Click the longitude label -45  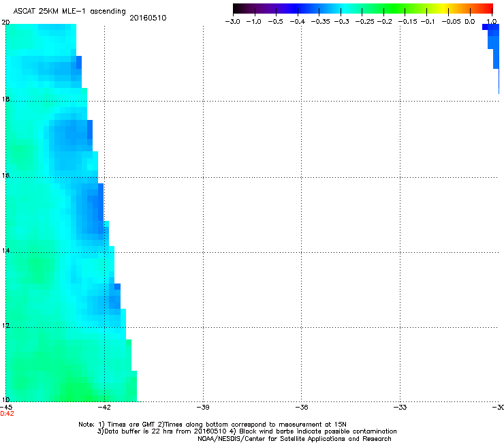[x=6, y=408]
